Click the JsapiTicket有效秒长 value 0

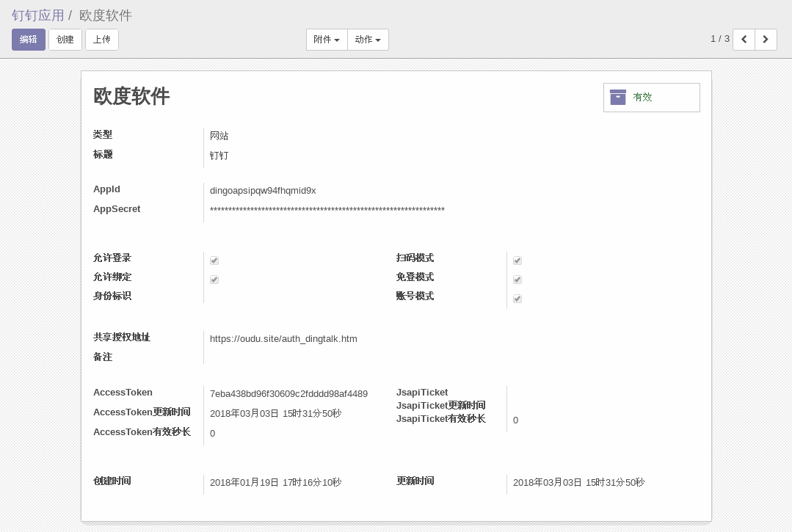pyautogui.click(x=516, y=420)
